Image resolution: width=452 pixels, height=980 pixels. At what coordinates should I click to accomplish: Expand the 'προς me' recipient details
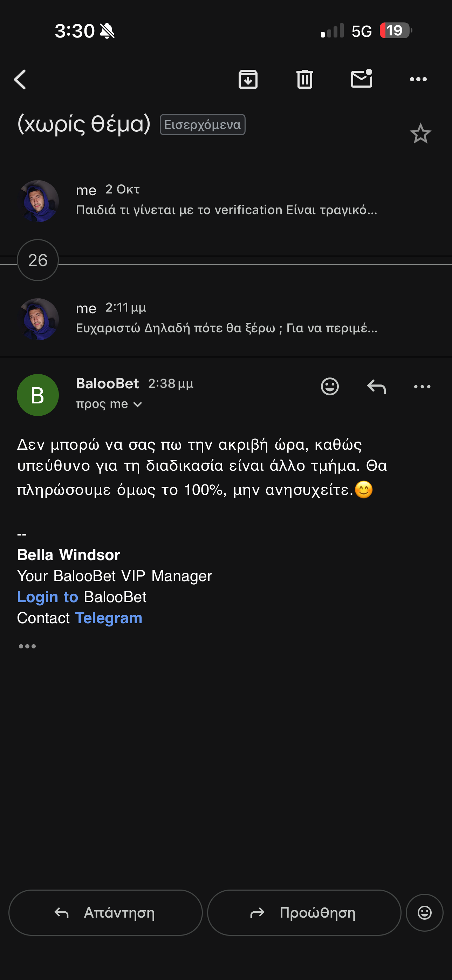coord(109,404)
